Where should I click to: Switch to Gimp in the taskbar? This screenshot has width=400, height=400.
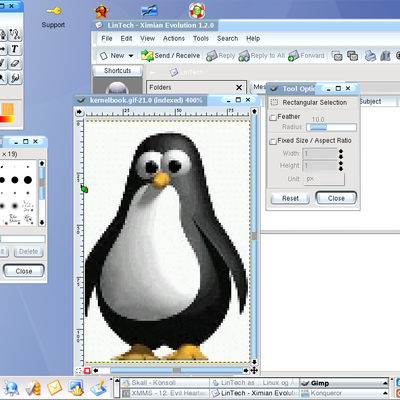coord(344,383)
